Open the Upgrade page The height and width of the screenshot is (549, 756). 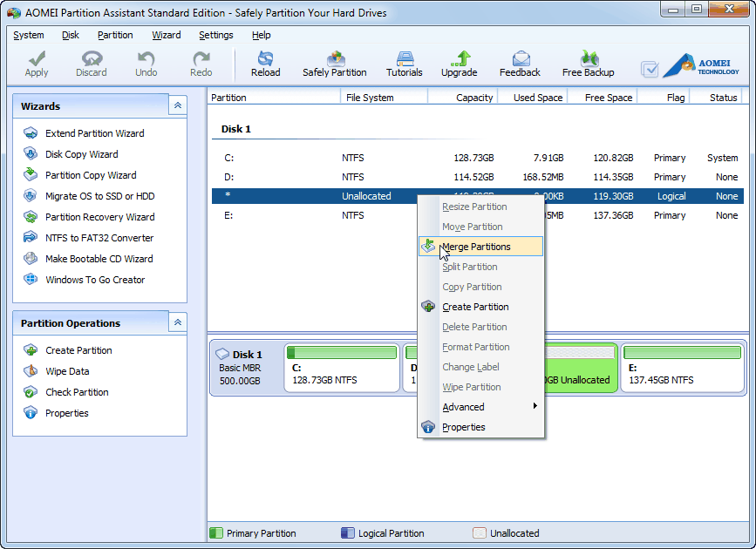point(459,64)
